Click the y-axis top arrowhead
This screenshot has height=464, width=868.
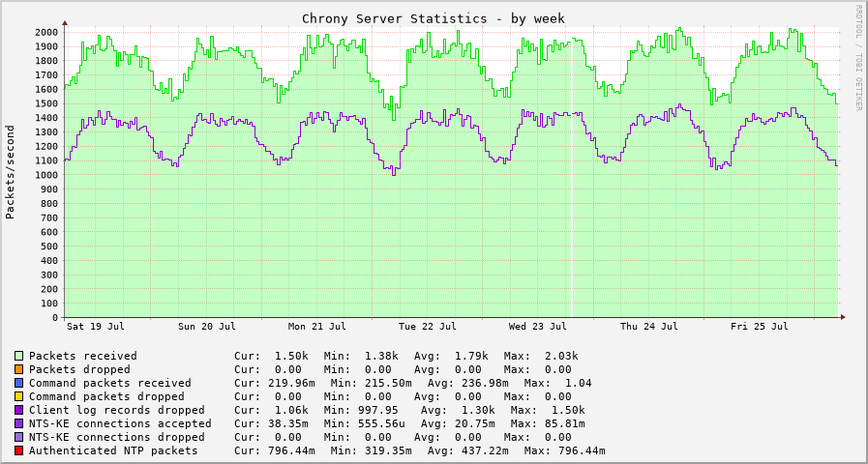pos(65,23)
